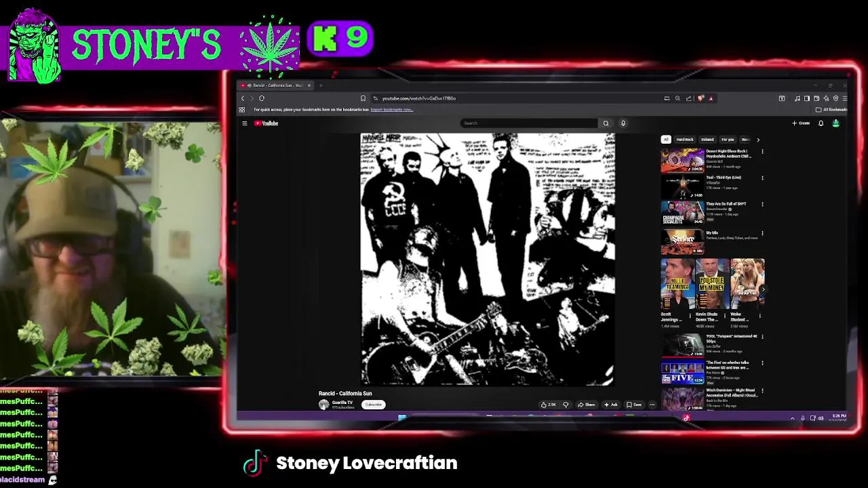Save the video to a playlist
Viewport: 868px width, 488px height.
coord(634,405)
